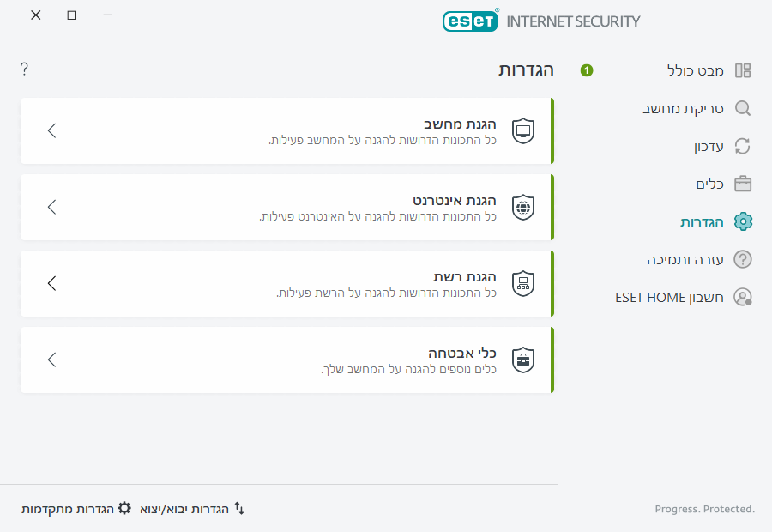Screen dimensions: 772x532
Task: Click the ESET HOME account user icon
Action: pyautogui.click(x=743, y=297)
